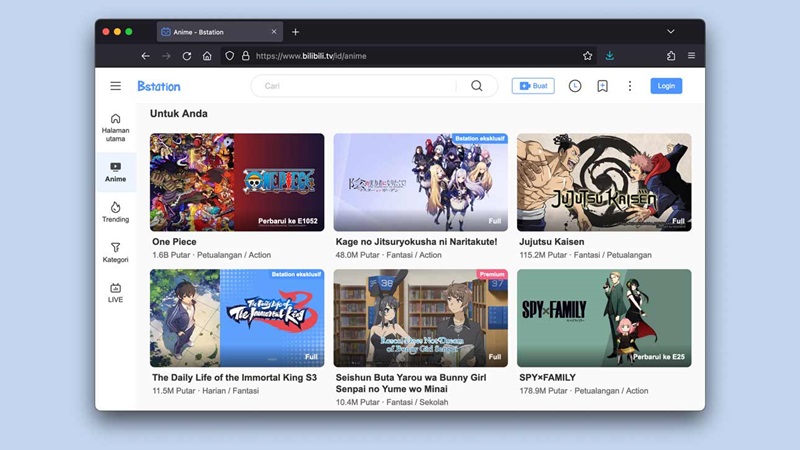800x450 pixels.
Task: Open watch history clock icon
Action: point(575,86)
